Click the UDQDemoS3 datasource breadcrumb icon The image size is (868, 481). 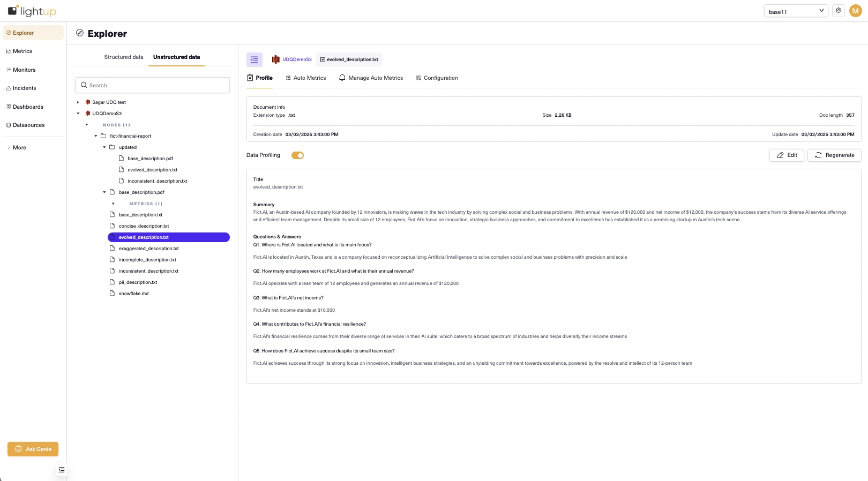click(276, 59)
